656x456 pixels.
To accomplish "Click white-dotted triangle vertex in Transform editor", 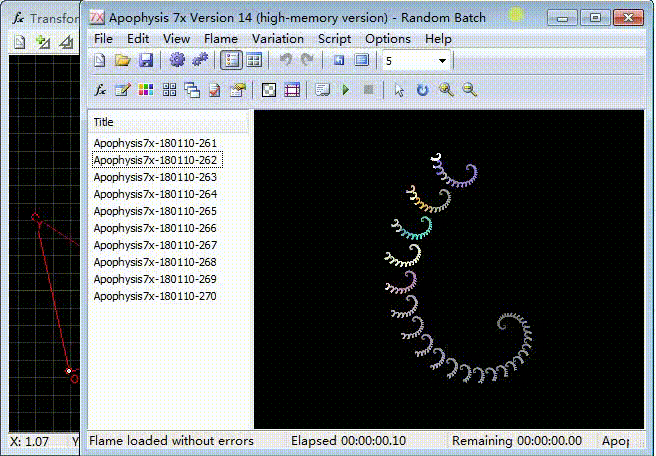I will click(x=69, y=371).
